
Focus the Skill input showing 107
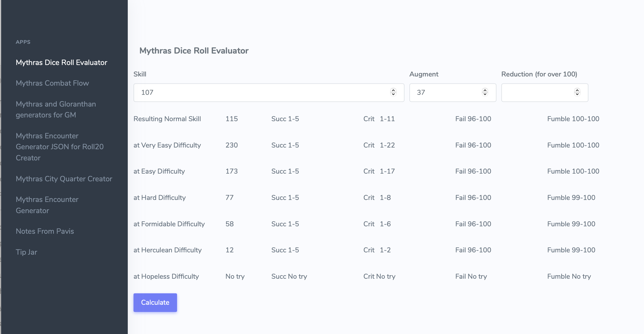(258, 93)
